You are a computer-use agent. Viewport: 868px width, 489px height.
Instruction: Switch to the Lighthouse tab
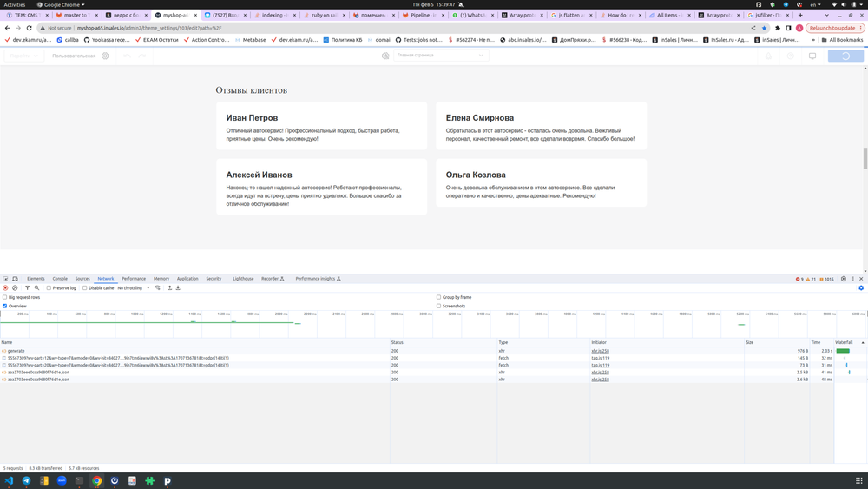tap(243, 279)
